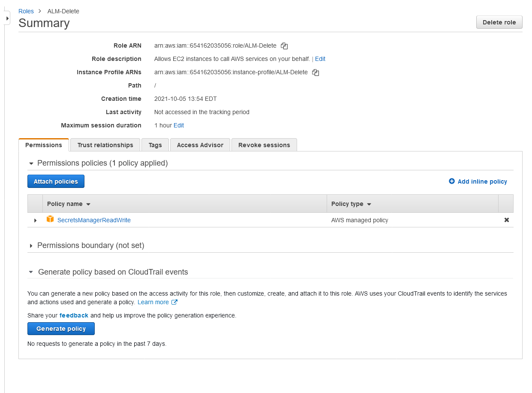Expand the SecretsManagerReadWrite policy details row

tap(36, 220)
